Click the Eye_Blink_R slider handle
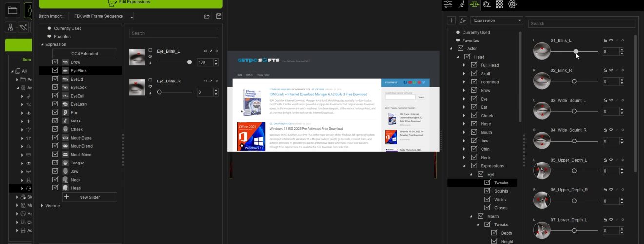The image size is (644, 244). coord(160,92)
